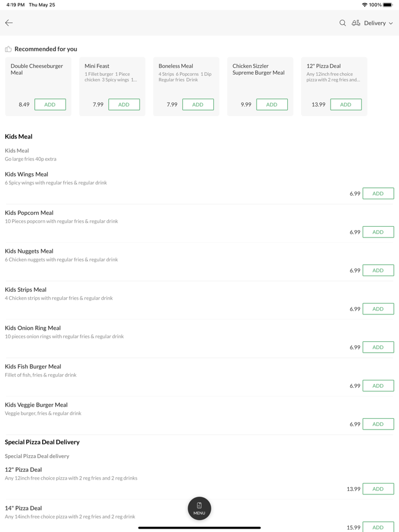Add 12" Pizza Deal from list
This screenshot has width=399, height=532.
[x=378, y=489]
